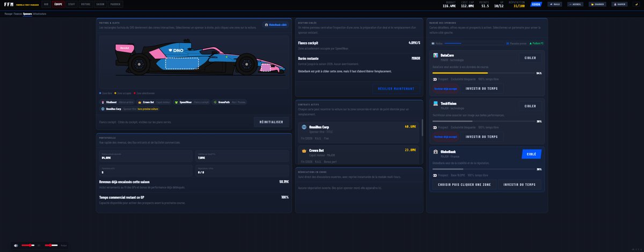Viewport: 644px width, 252px height.
Task: Click the blue CIBLÉ button for GlobeBank
Action: (531, 154)
